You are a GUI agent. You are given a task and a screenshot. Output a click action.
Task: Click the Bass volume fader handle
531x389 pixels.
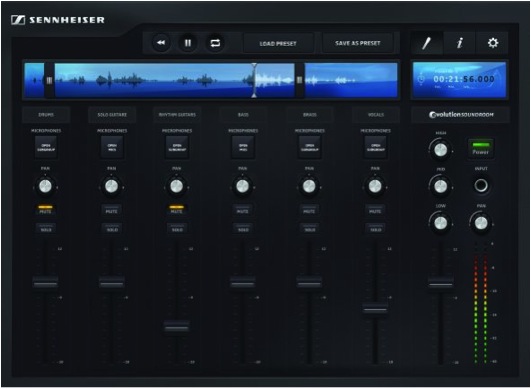click(x=242, y=282)
